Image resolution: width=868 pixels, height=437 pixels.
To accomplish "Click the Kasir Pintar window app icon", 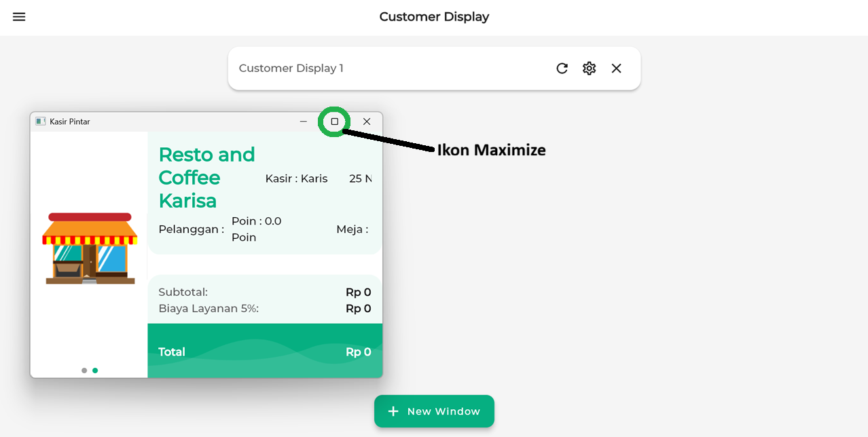I will click(x=41, y=121).
